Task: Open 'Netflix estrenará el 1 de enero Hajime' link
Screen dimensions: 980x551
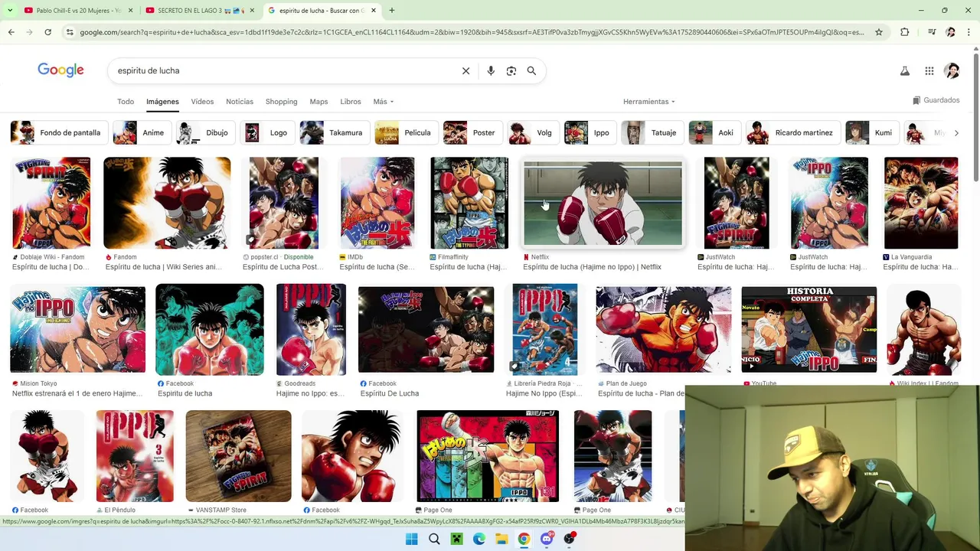Action: click(77, 393)
